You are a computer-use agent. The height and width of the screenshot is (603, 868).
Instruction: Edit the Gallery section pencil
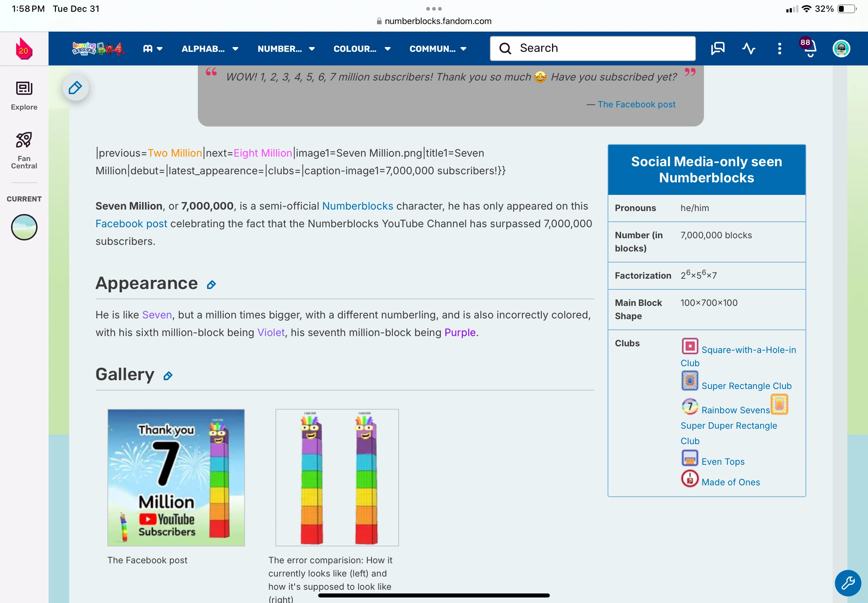168,375
